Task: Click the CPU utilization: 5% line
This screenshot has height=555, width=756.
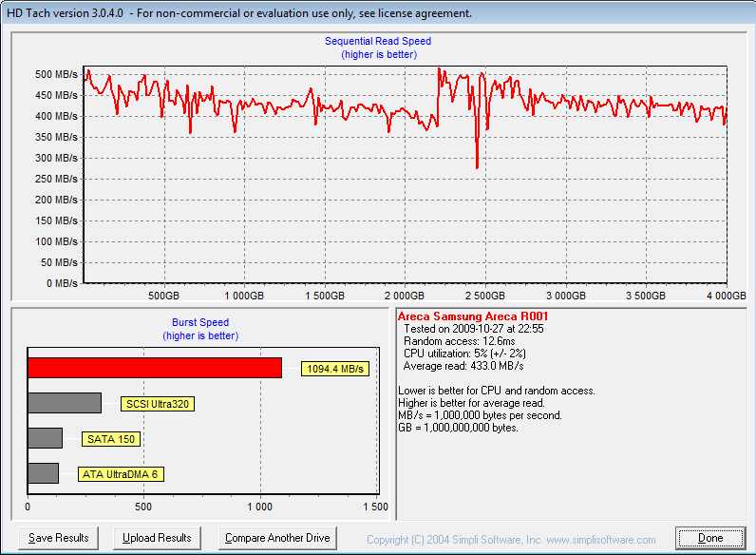Action: tap(464, 354)
